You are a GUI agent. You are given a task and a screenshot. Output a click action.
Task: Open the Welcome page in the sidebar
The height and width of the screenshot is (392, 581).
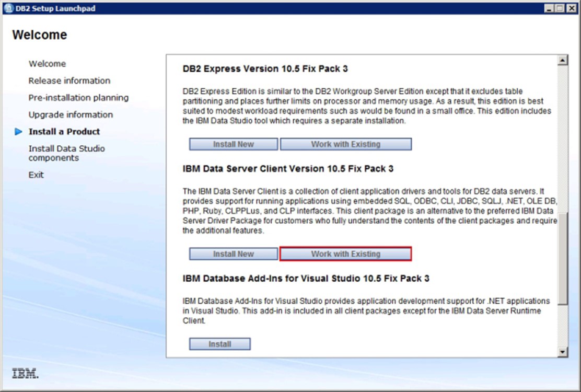click(x=47, y=64)
